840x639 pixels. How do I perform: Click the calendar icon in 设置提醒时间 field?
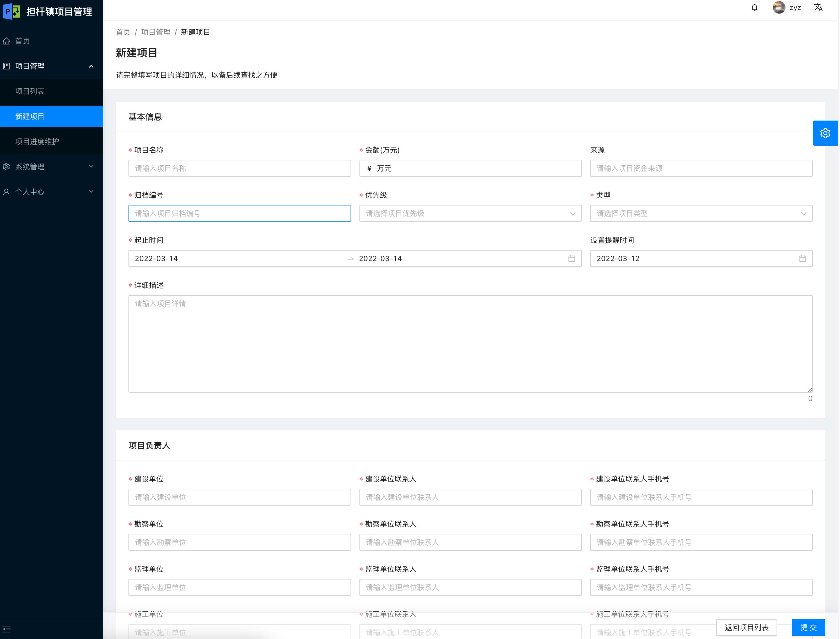coord(802,259)
